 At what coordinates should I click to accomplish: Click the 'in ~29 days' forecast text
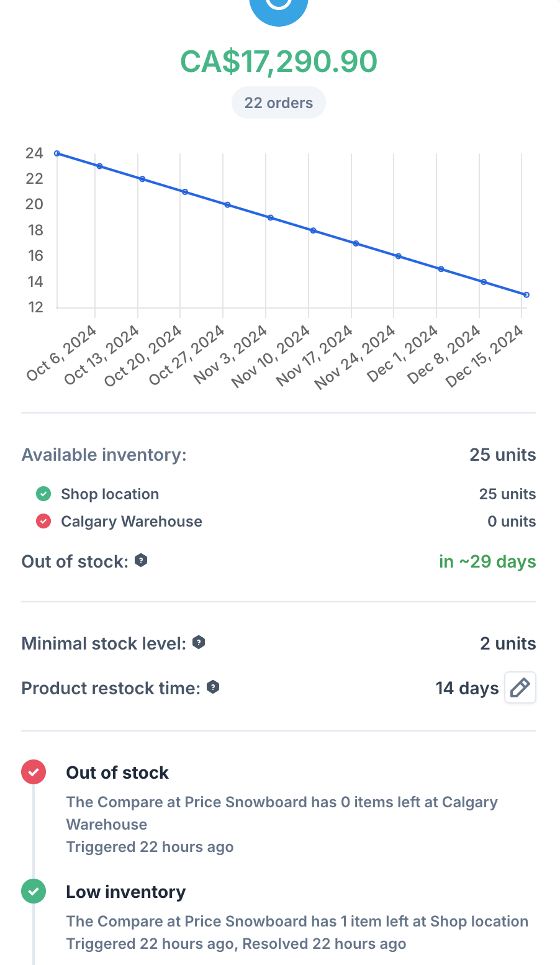[x=487, y=561]
